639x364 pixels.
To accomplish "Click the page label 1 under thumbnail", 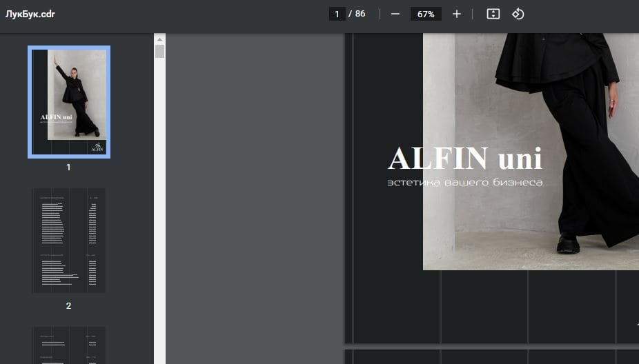I will pos(68,167).
